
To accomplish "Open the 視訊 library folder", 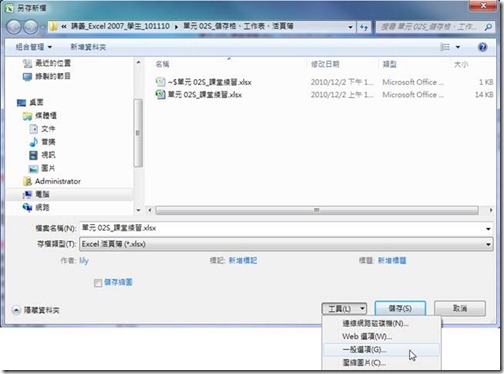I will pos(43,155).
